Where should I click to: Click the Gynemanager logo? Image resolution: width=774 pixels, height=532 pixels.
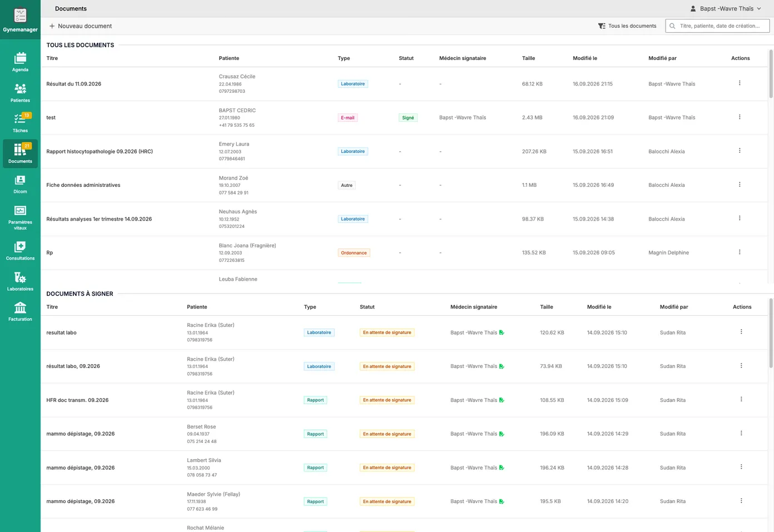click(20, 19)
